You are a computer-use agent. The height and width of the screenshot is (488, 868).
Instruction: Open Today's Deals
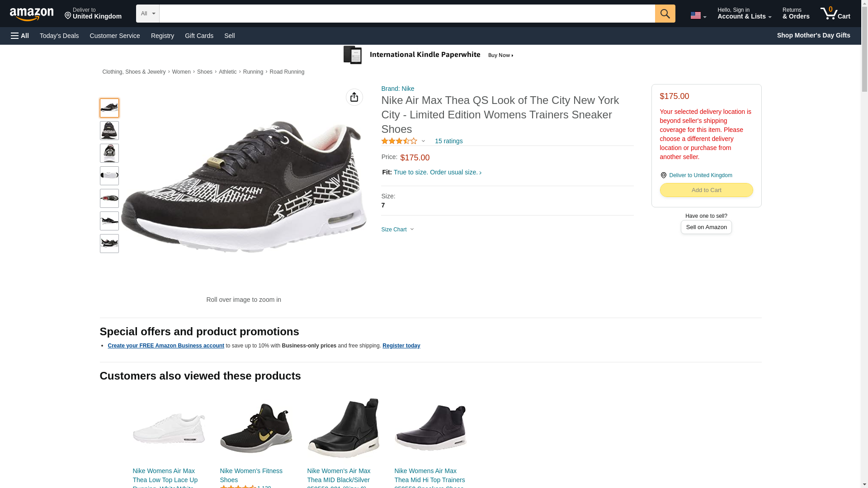(59, 36)
